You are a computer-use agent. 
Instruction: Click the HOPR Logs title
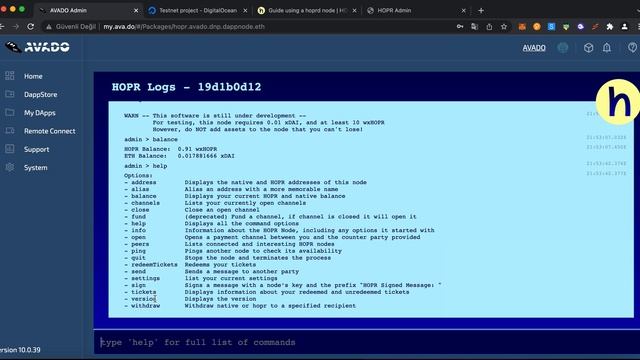coord(186,87)
